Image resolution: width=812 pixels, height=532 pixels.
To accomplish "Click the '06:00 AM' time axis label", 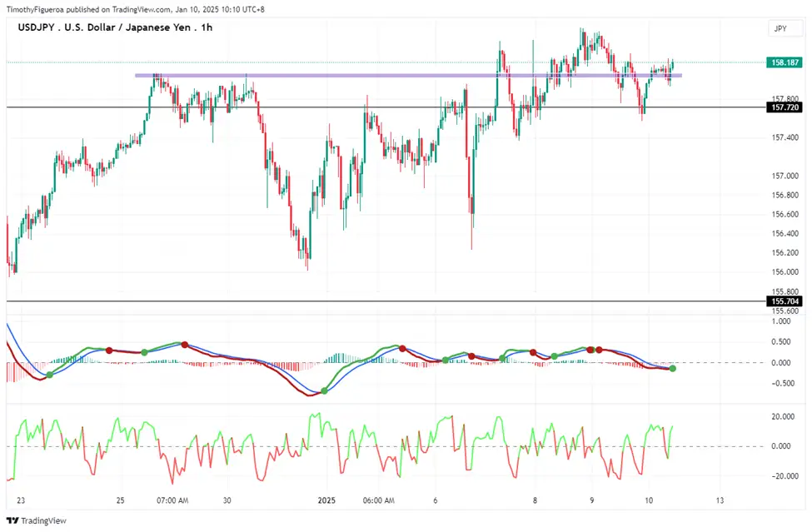I will (x=379, y=500).
